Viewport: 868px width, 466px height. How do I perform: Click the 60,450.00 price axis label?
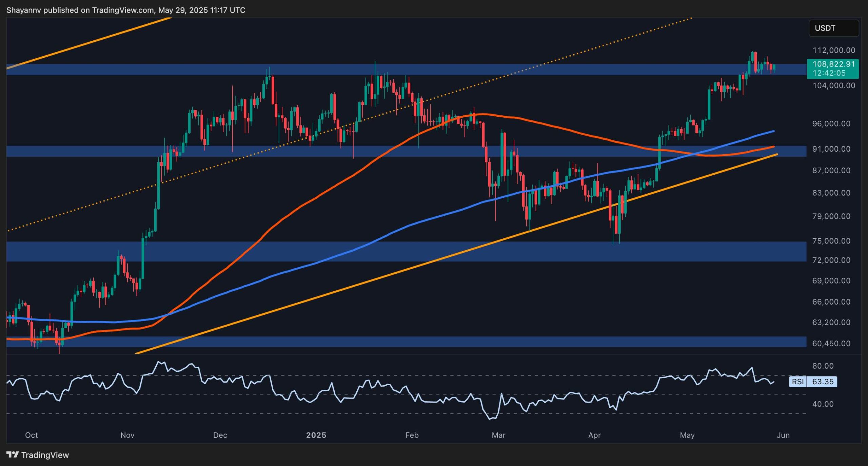pyautogui.click(x=831, y=343)
